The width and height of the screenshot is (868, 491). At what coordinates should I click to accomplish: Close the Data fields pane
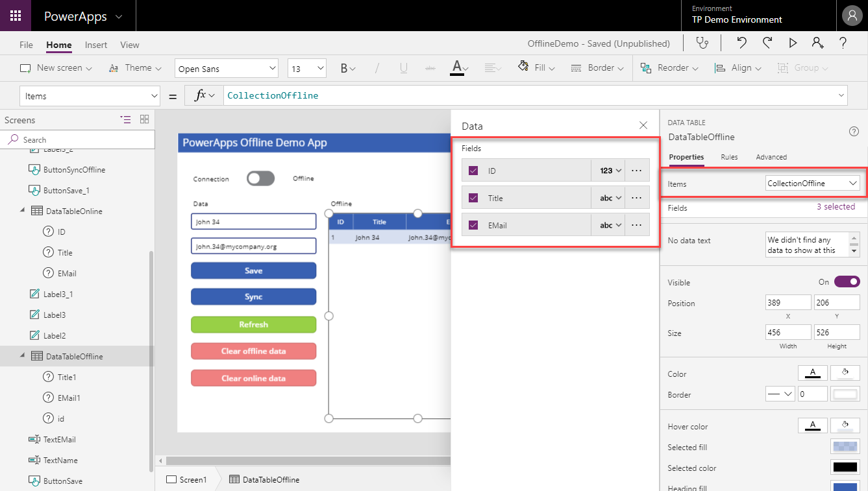(x=643, y=125)
